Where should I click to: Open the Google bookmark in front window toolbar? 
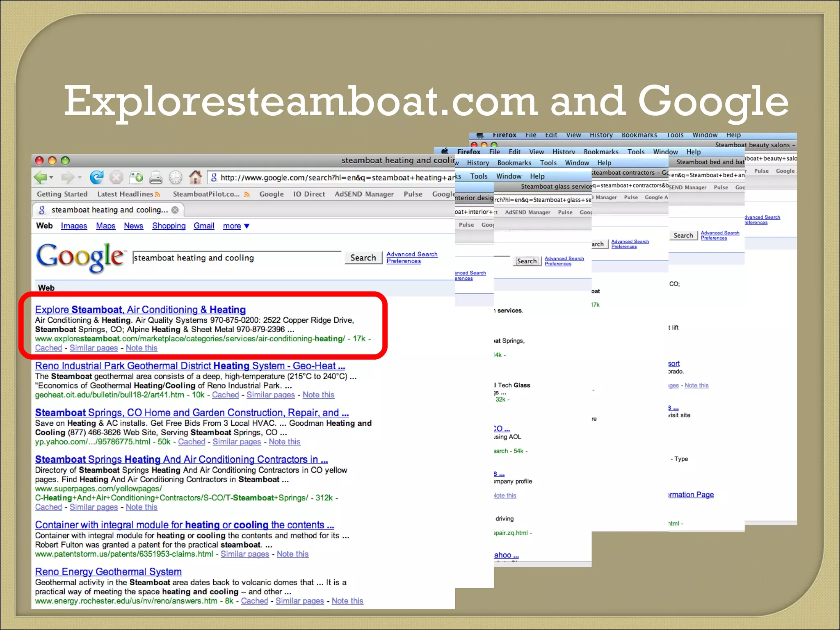pos(272,194)
